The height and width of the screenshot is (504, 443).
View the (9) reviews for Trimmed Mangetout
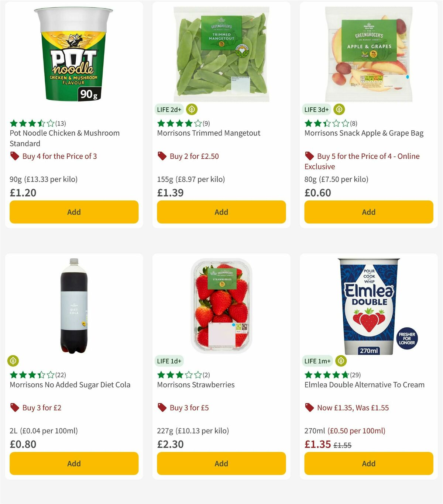tap(205, 123)
